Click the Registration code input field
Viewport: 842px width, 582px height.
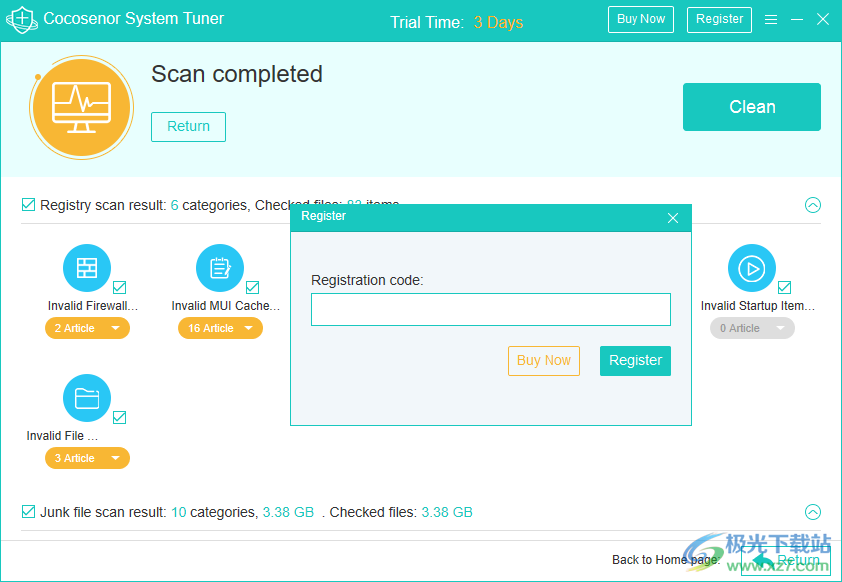(490, 309)
